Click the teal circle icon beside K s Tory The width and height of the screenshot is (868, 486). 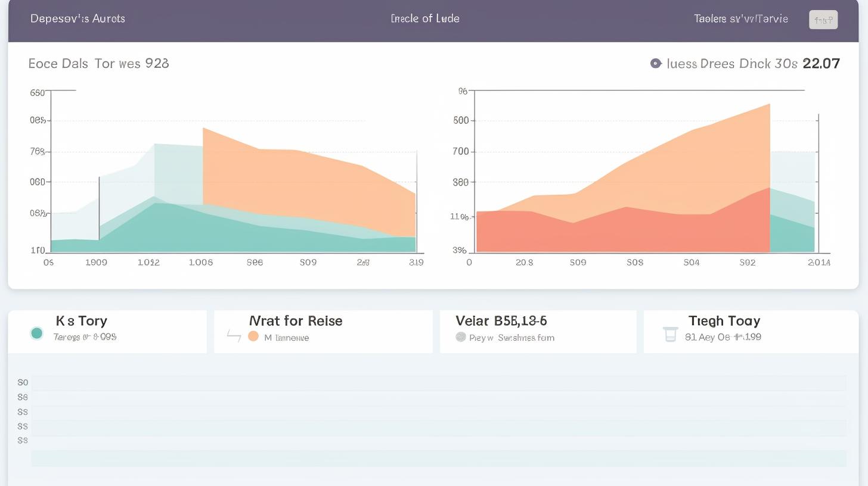click(36, 334)
